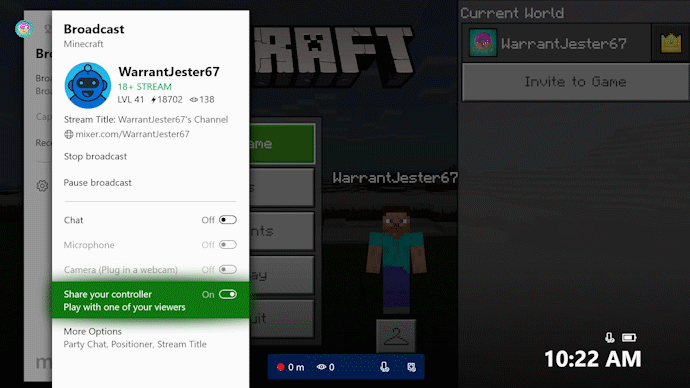The image size is (690, 388).
Task: Toggle the Camera webcam switch
Action: click(228, 269)
